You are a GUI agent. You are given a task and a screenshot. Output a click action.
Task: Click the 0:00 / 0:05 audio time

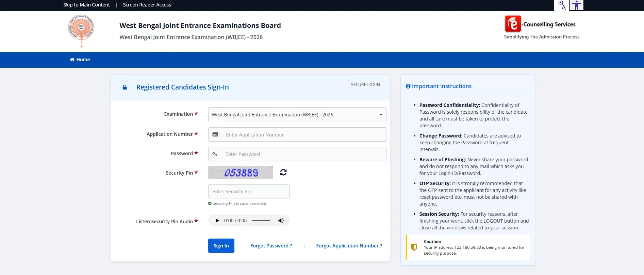(235, 221)
